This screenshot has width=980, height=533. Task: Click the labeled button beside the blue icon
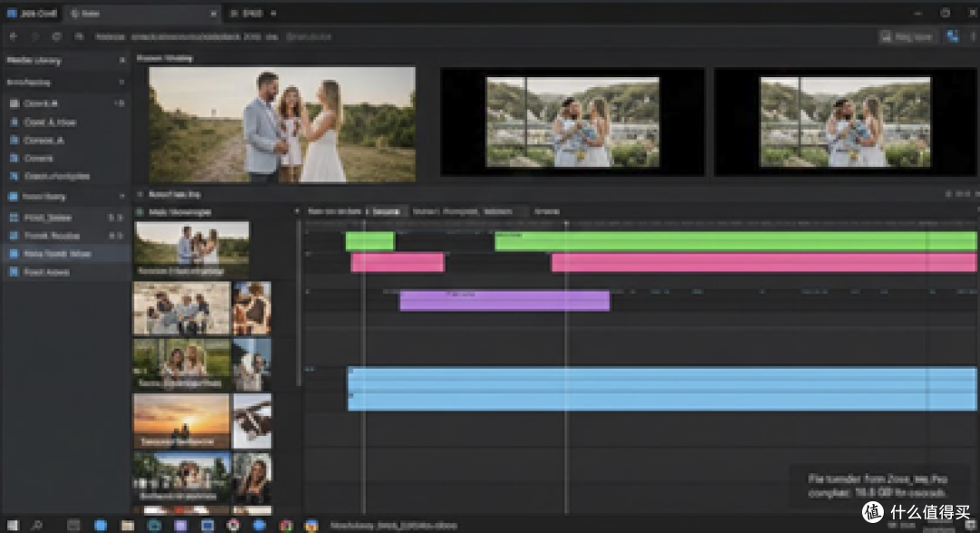pos(907,37)
